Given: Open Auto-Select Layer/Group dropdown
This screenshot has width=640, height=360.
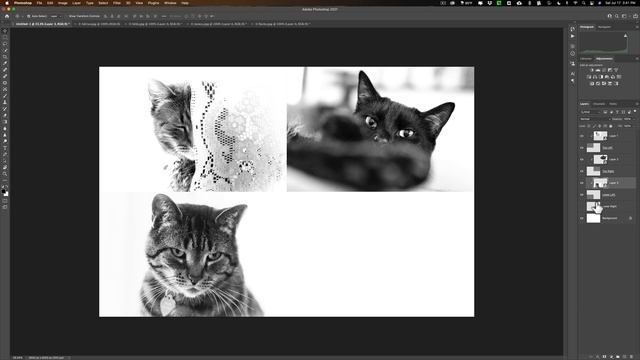Looking at the screenshot, I should (x=55, y=16).
